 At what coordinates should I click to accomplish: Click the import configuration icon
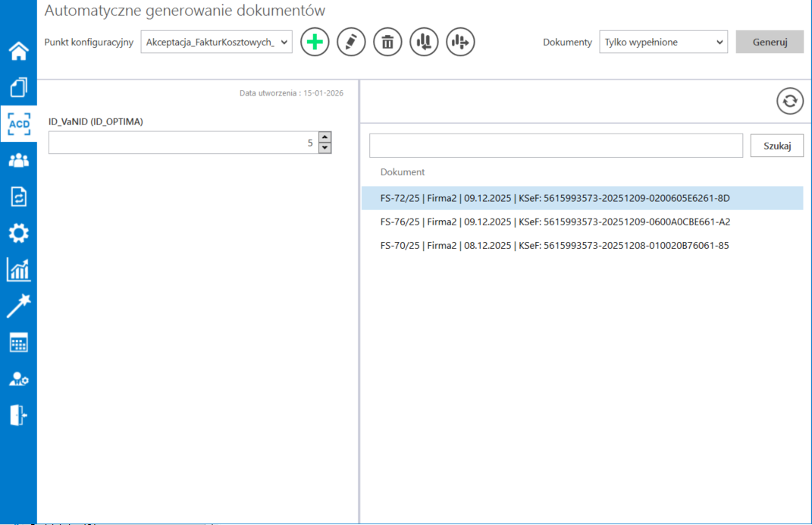pos(424,42)
